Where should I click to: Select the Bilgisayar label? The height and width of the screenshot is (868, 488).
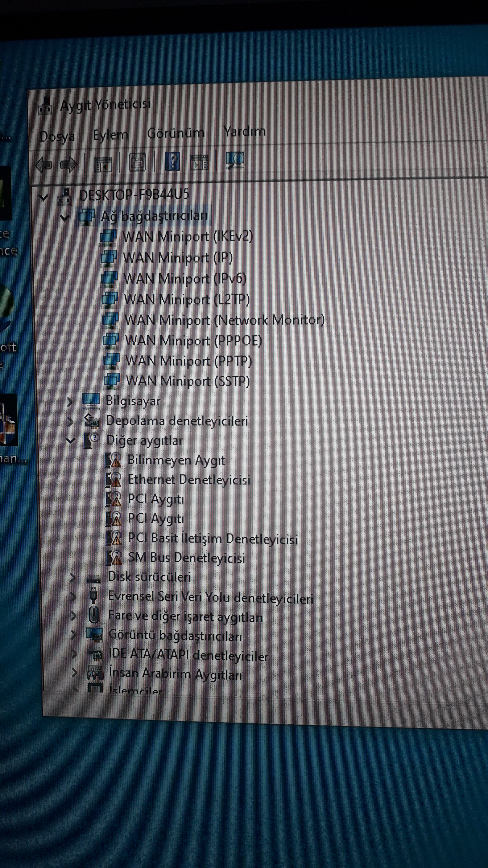[x=133, y=401]
